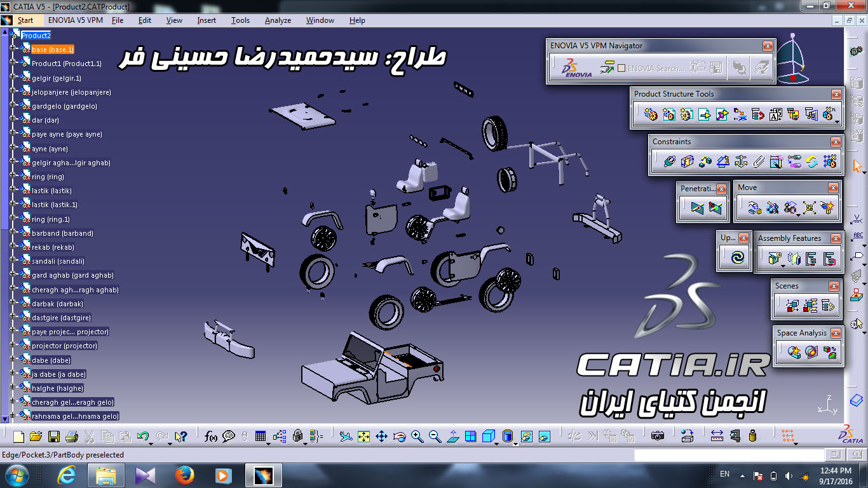Click the Generate Numbering icon
Screen dimensions: 868x488
(x=775, y=114)
